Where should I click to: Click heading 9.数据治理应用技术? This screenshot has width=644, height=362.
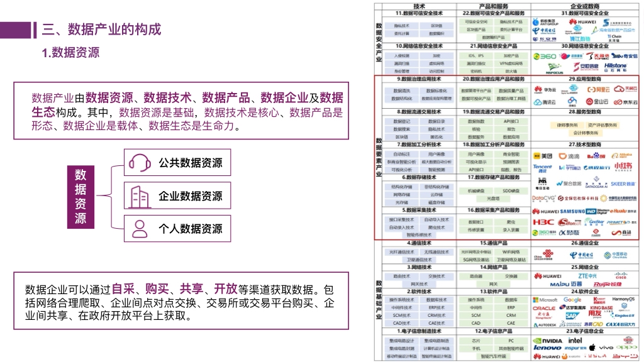point(419,79)
